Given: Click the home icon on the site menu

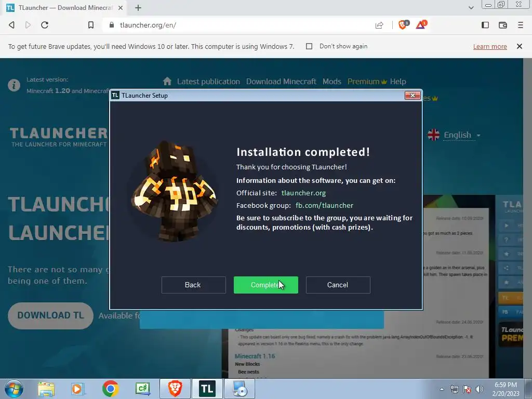Looking at the screenshot, I should click(167, 81).
